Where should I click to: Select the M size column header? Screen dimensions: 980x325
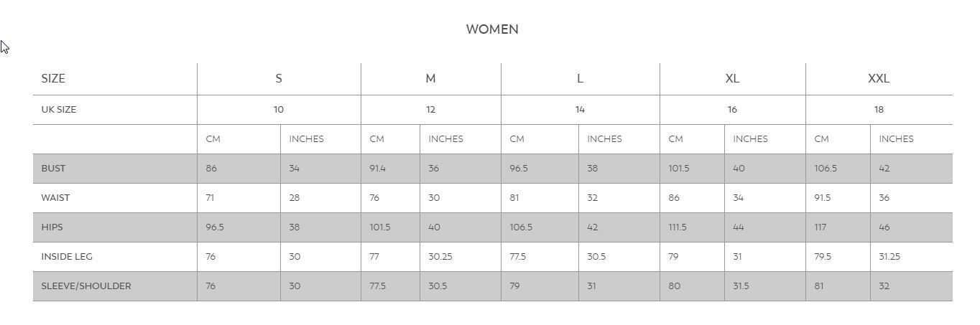[x=430, y=79]
